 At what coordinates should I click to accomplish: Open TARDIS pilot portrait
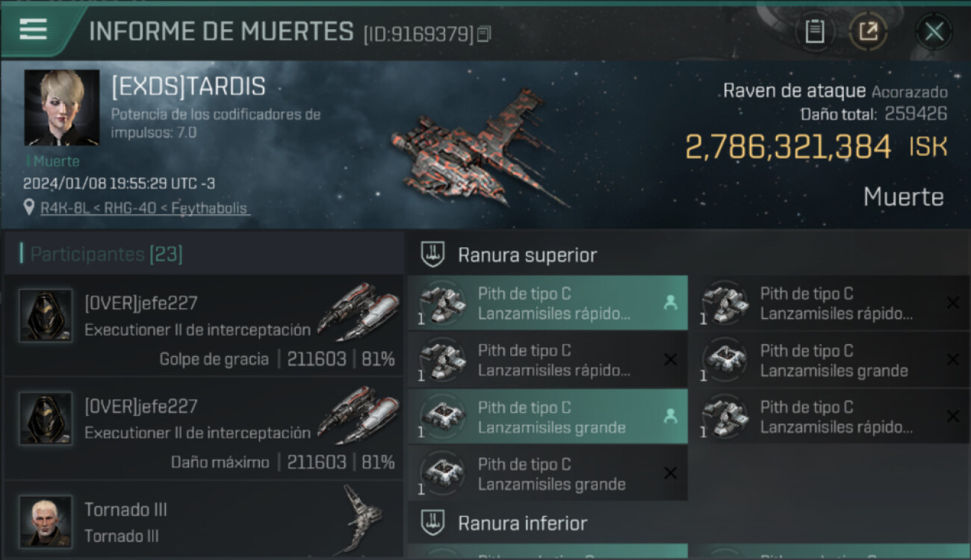62,108
